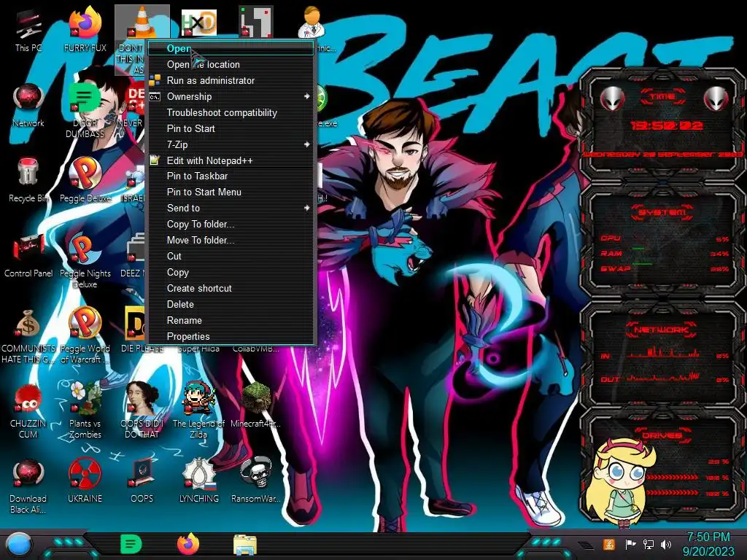Click the NETWORK widget header
This screenshot has height=560, width=747.
662,329
